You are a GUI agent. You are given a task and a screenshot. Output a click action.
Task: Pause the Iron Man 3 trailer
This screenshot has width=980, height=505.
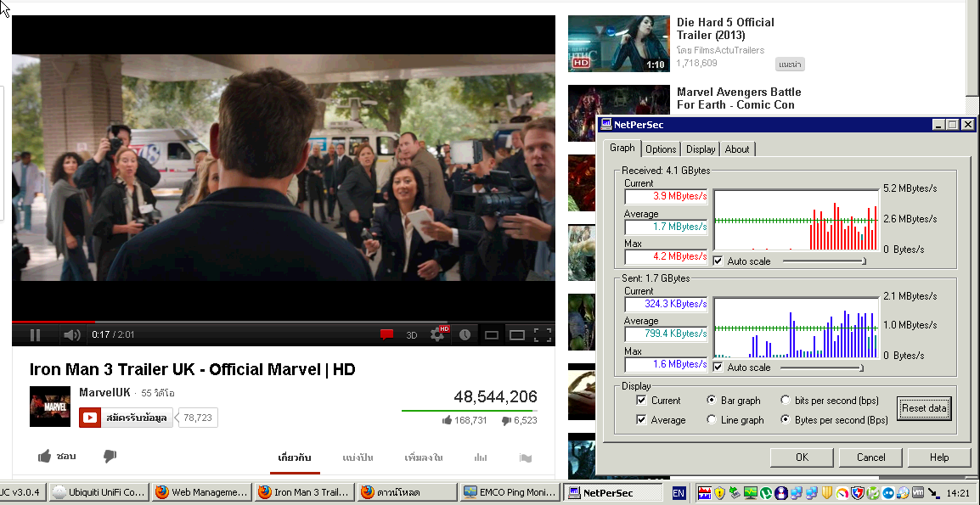tap(35, 335)
